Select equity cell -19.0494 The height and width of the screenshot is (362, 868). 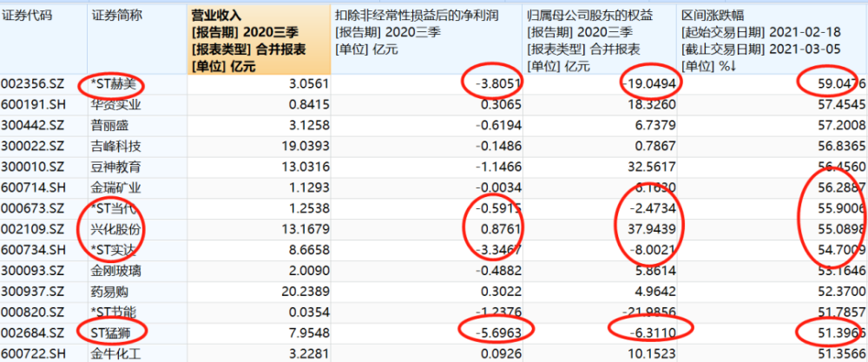(648, 85)
